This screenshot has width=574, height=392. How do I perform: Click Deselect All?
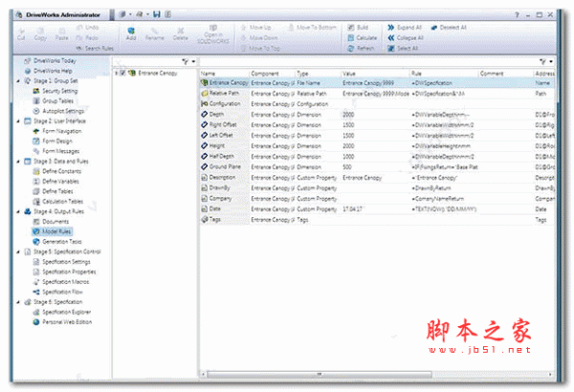(x=449, y=28)
